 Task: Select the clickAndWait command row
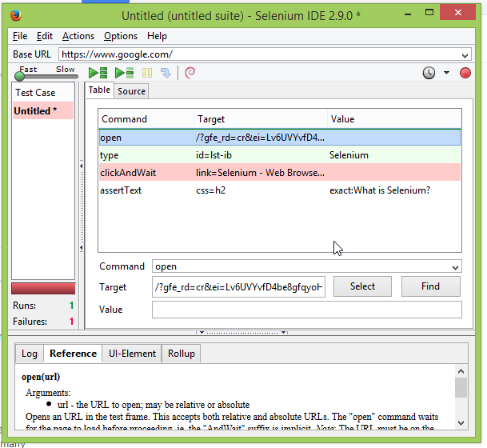click(280, 173)
